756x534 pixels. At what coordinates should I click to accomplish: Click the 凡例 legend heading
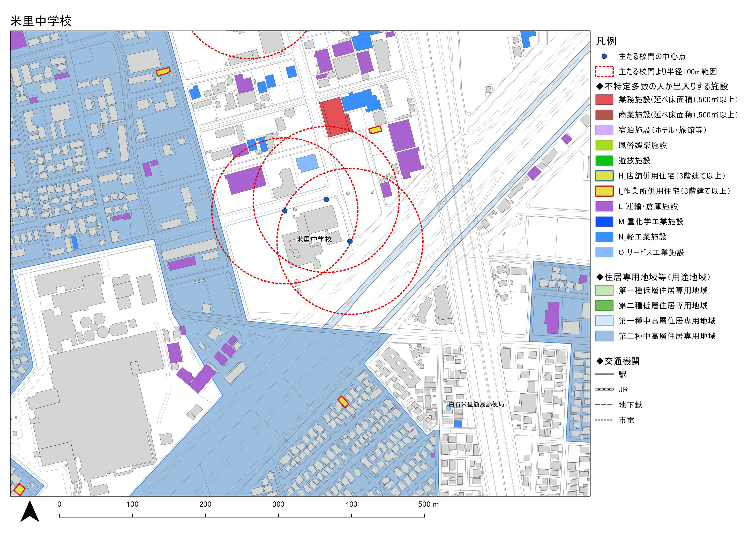click(x=606, y=41)
